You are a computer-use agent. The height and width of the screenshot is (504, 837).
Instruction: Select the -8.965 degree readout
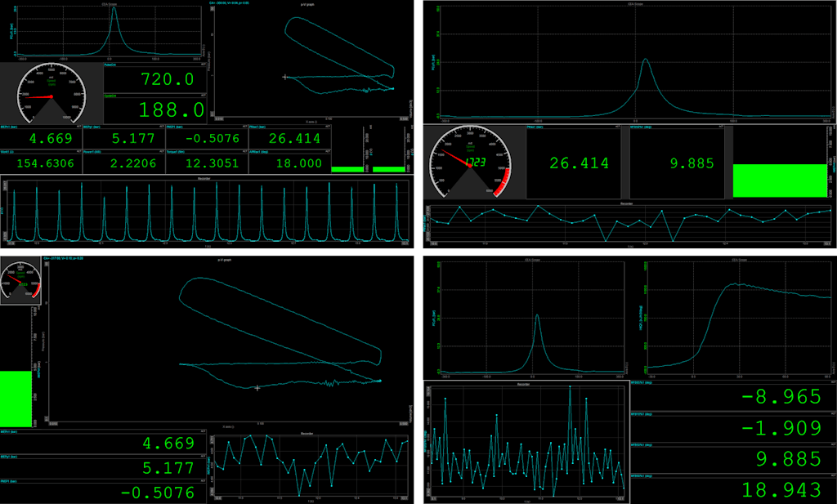(734, 395)
